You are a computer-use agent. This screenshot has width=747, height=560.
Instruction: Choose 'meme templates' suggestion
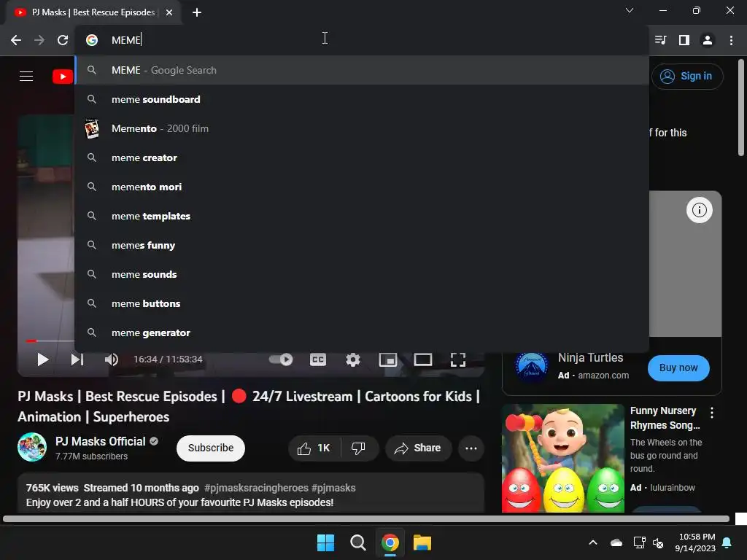pyautogui.click(x=362, y=216)
